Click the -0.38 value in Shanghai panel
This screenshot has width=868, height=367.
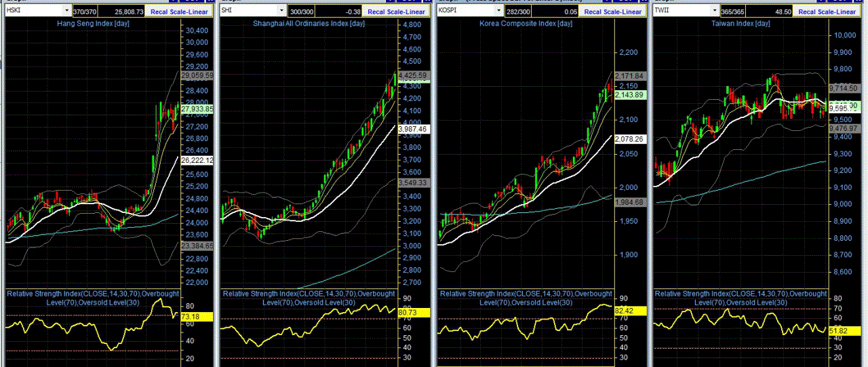(x=340, y=11)
